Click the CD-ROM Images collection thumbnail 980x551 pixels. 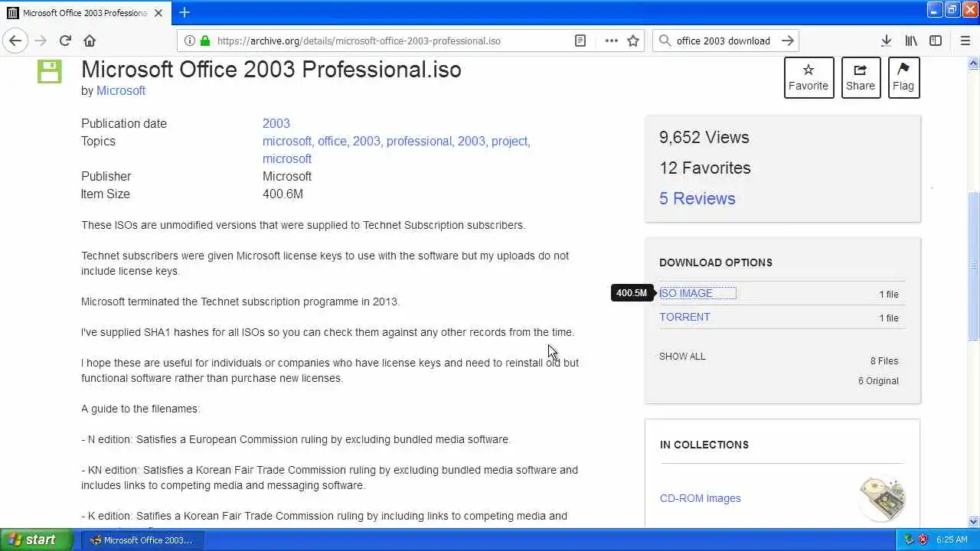[x=882, y=498]
